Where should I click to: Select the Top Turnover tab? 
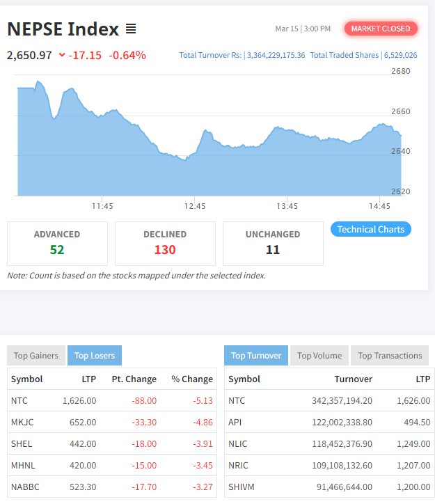point(256,356)
